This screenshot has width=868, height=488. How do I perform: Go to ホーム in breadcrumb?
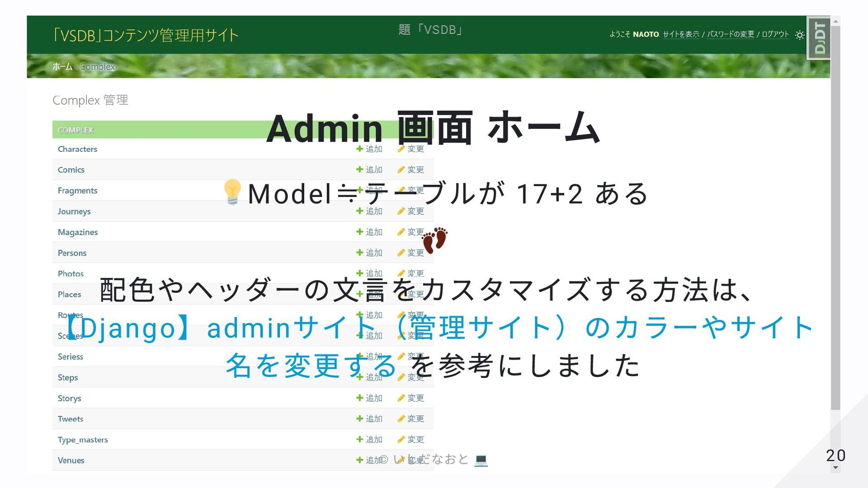tap(62, 67)
